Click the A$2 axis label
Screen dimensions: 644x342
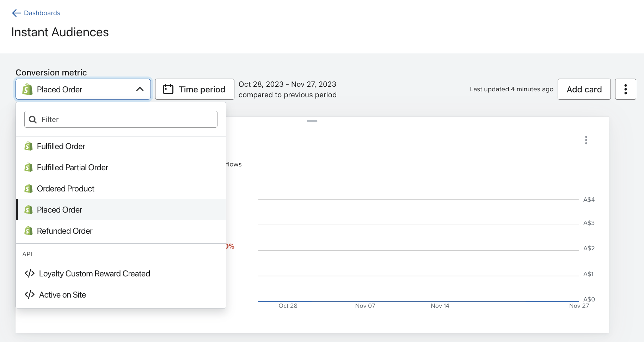(589, 248)
